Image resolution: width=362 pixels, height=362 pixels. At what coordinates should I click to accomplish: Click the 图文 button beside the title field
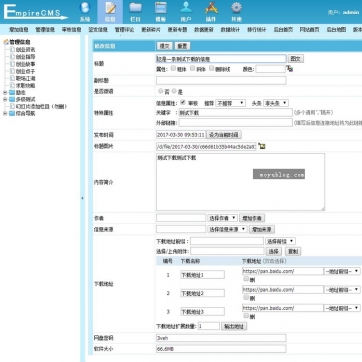tap(296, 59)
